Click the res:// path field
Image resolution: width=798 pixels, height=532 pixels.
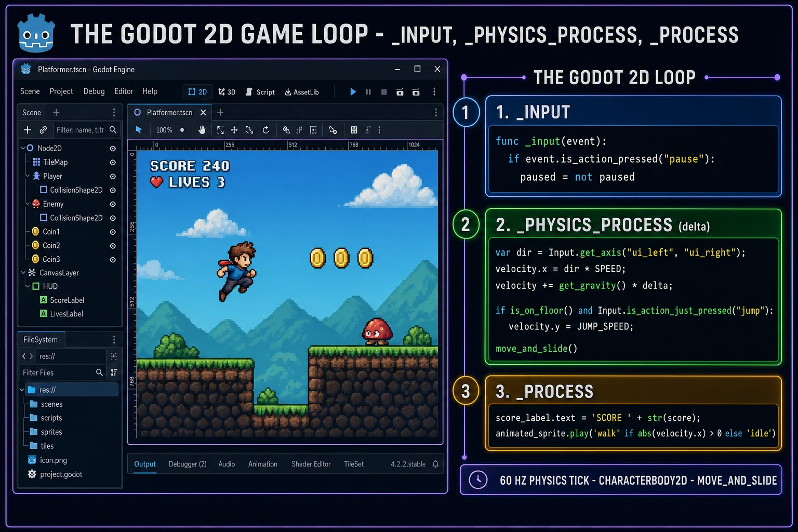click(71, 356)
